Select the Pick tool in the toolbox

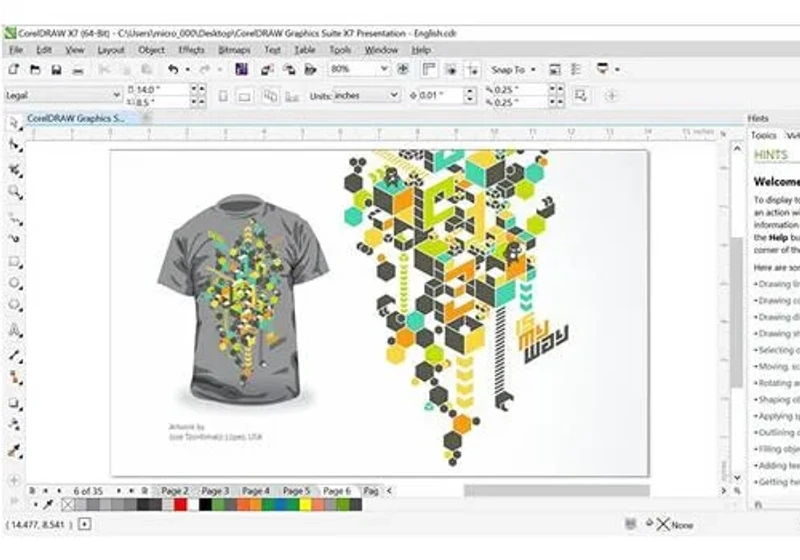pyautogui.click(x=14, y=123)
